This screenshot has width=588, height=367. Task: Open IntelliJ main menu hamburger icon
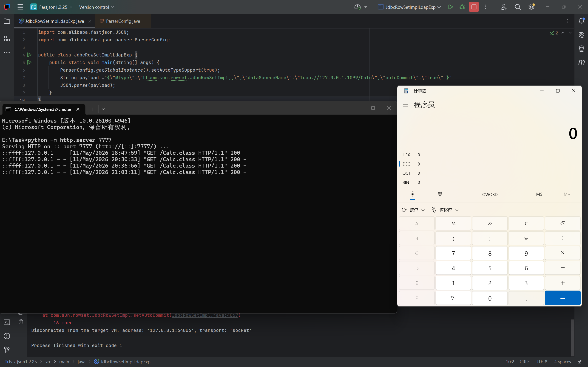[20, 7]
